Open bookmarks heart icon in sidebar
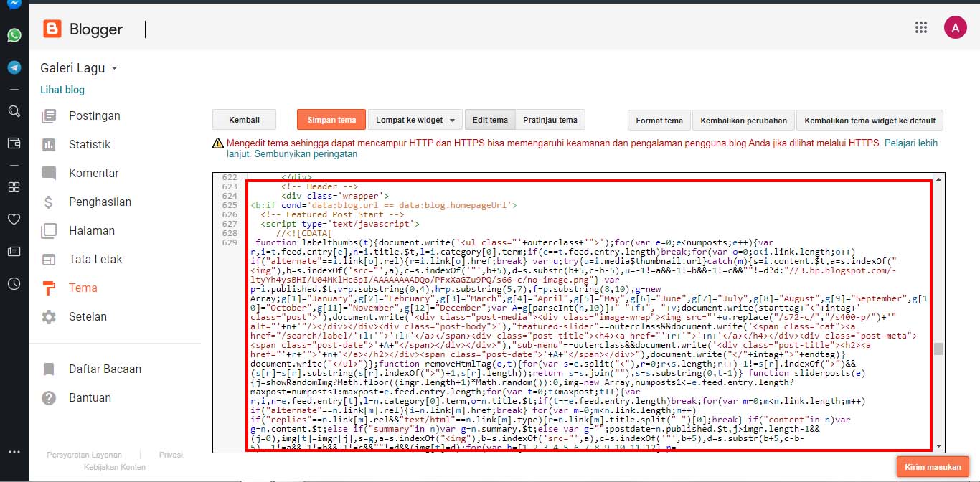Screen dimensions: 980x482 (x=14, y=219)
